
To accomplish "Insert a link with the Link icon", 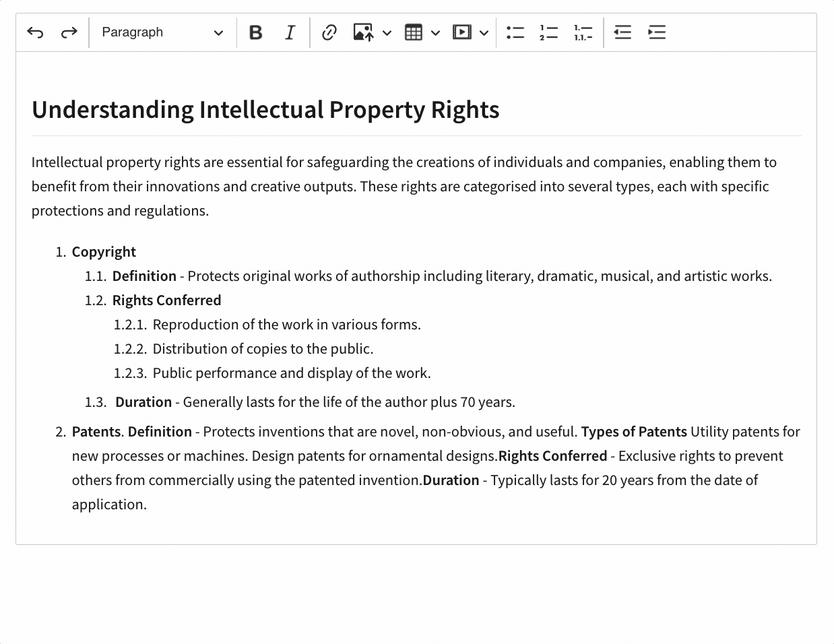I will (329, 32).
